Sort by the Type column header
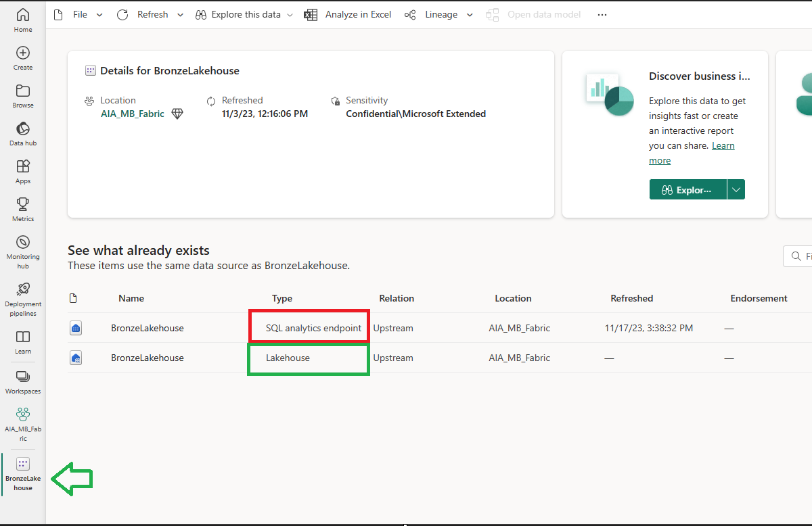The height and width of the screenshot is (526, 812). [x=282, y=298]
